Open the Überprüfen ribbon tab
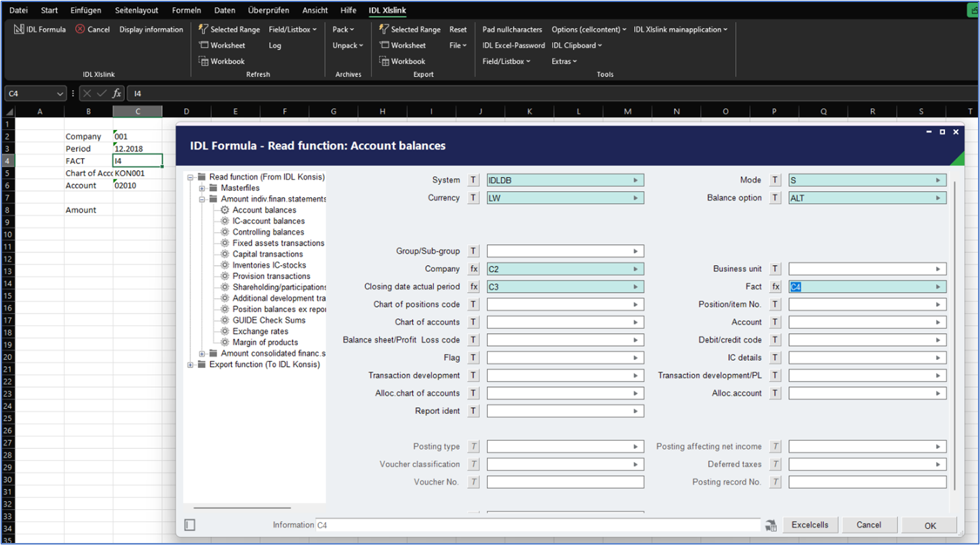Viewport: 980px width, 545px height. 269,10
